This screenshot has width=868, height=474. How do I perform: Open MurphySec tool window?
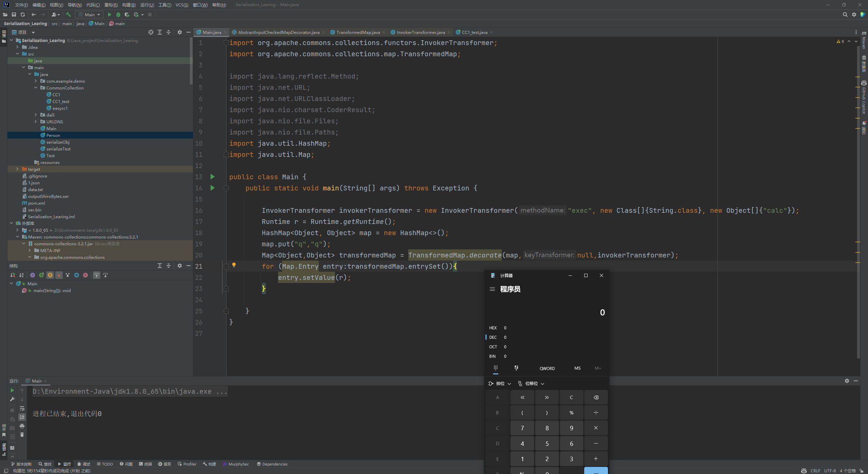[236, 464]
